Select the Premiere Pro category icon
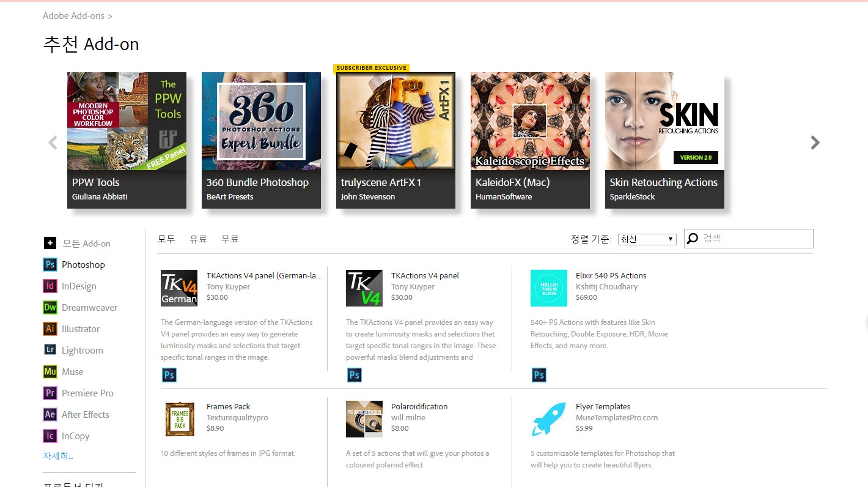Viewport: 868px width, 487px height. point(50,393)
